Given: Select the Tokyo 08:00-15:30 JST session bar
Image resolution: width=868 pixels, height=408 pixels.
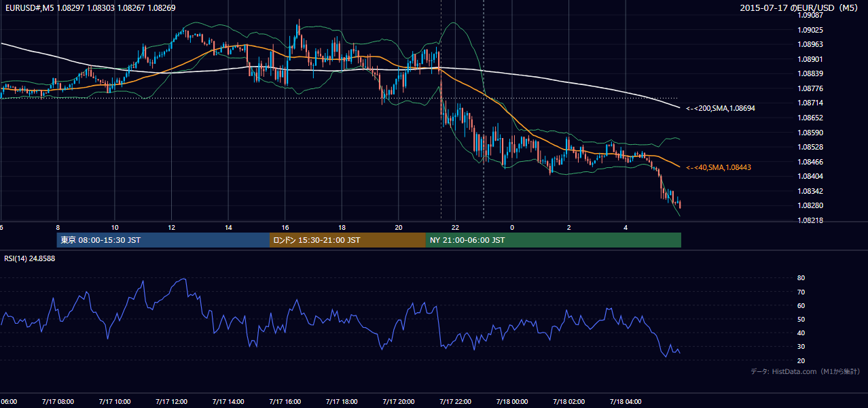Looking at the screenshot, I should coord(163,240).
